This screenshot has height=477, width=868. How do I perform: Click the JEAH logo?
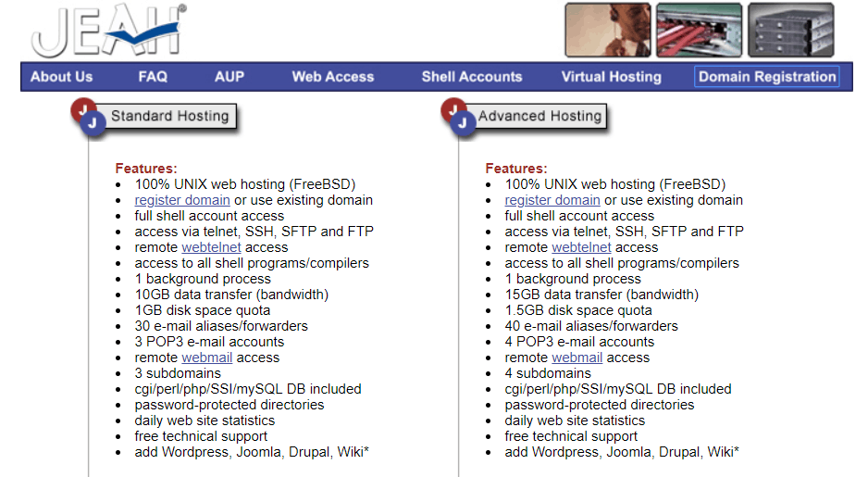108,31
